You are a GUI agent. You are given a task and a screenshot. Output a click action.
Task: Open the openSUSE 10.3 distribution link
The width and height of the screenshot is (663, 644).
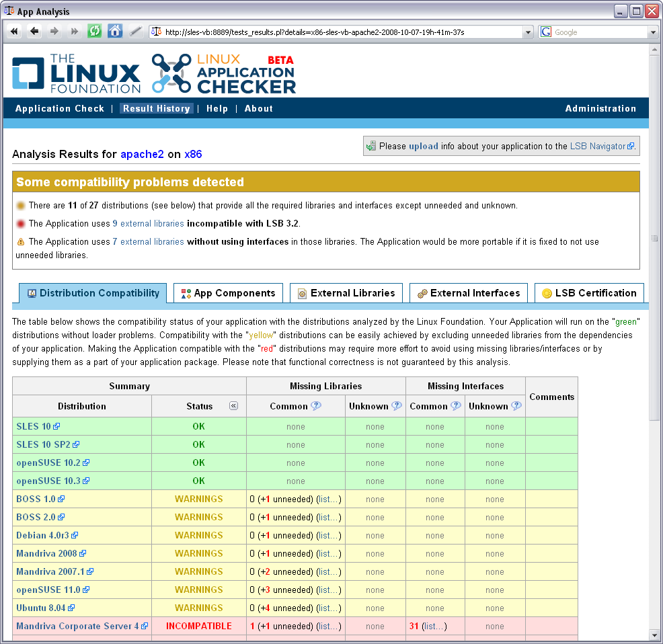click(53, 481)
